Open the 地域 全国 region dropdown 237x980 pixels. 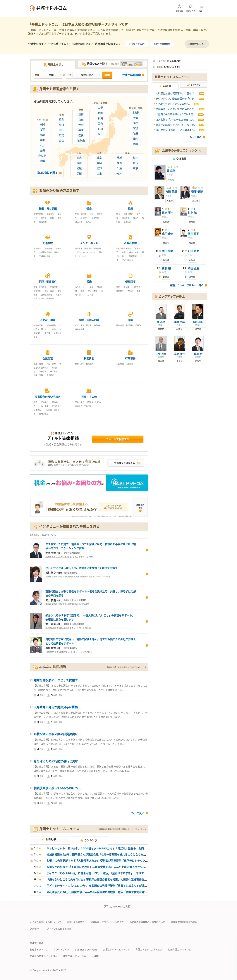click(x=48, y=75)
